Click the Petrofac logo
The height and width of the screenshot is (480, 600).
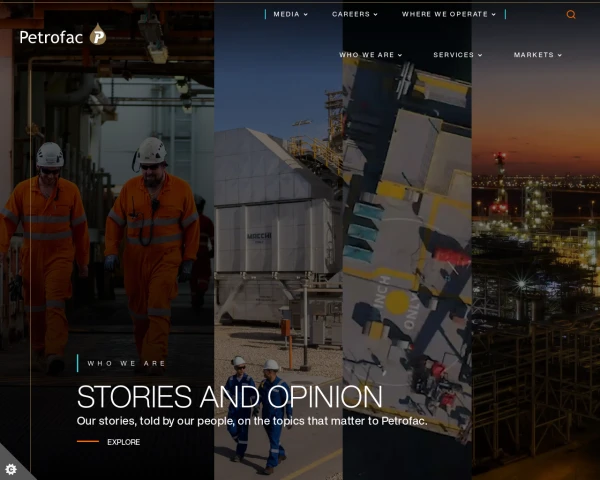63,36
